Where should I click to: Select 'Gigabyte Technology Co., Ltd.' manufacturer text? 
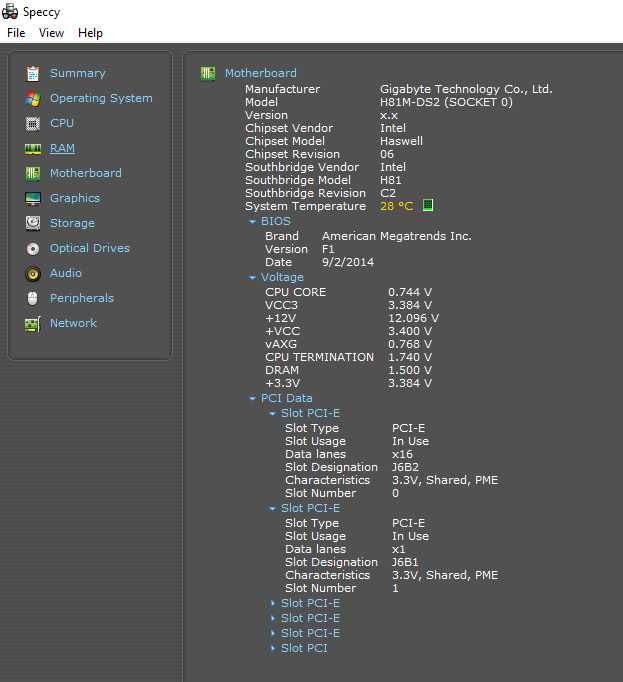point(466,89)
